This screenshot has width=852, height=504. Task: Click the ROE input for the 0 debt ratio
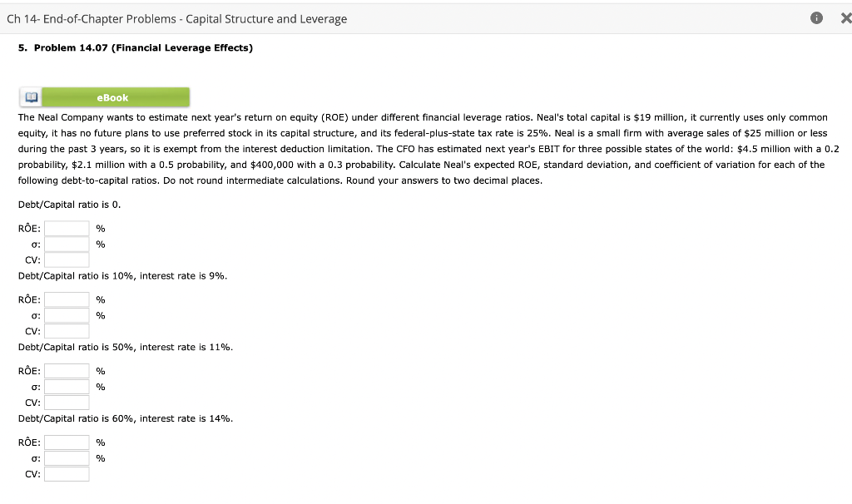(67, 227)
